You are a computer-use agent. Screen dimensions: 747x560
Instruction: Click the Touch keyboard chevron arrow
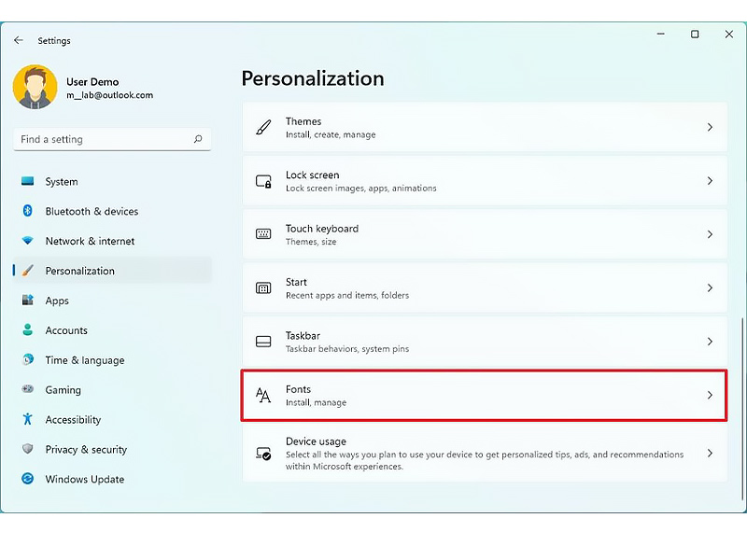[x=710, y=234]
